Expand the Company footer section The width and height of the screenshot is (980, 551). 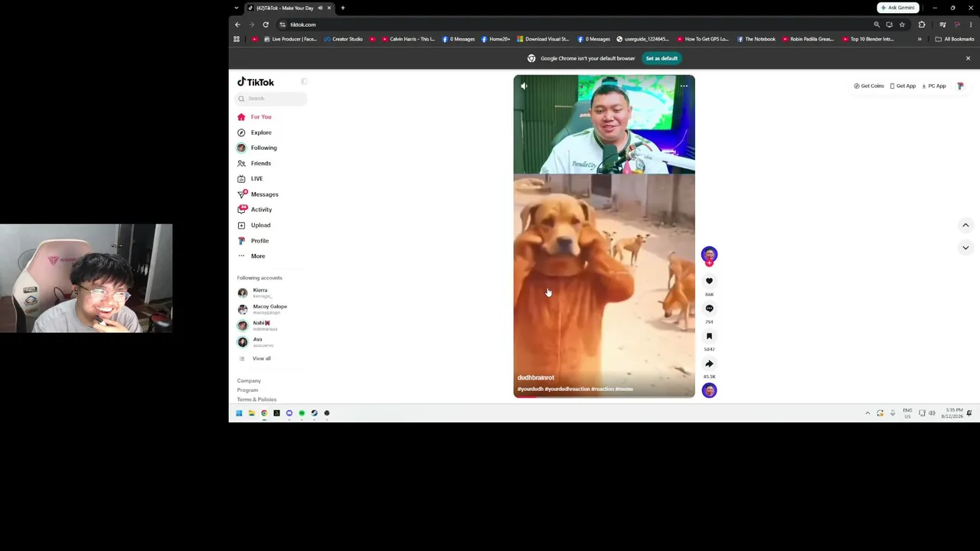click(x=249, y=380)
